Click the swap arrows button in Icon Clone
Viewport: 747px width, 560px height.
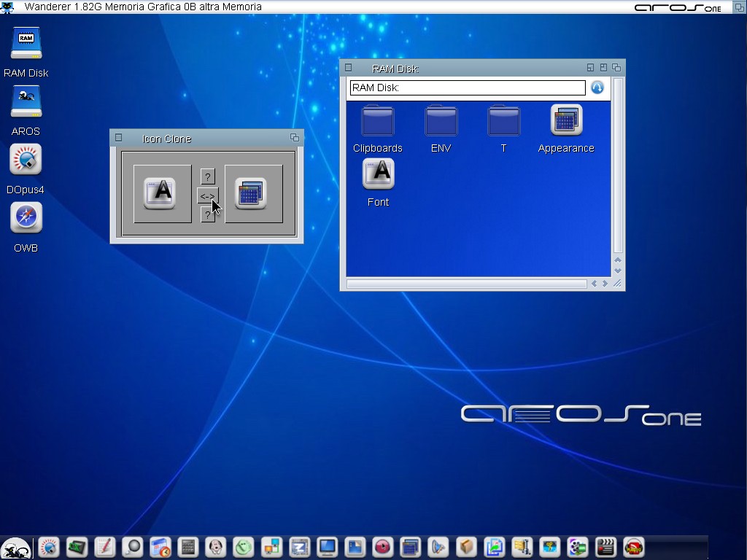[x=207, y=195]
